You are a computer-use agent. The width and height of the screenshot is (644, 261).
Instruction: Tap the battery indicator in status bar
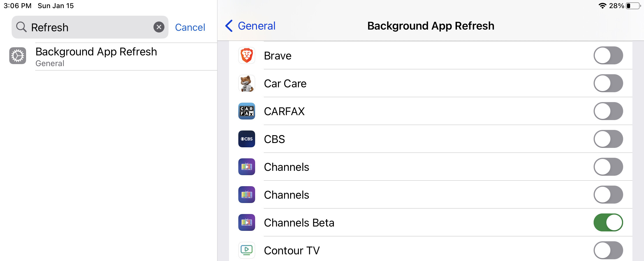click(633, 6)
